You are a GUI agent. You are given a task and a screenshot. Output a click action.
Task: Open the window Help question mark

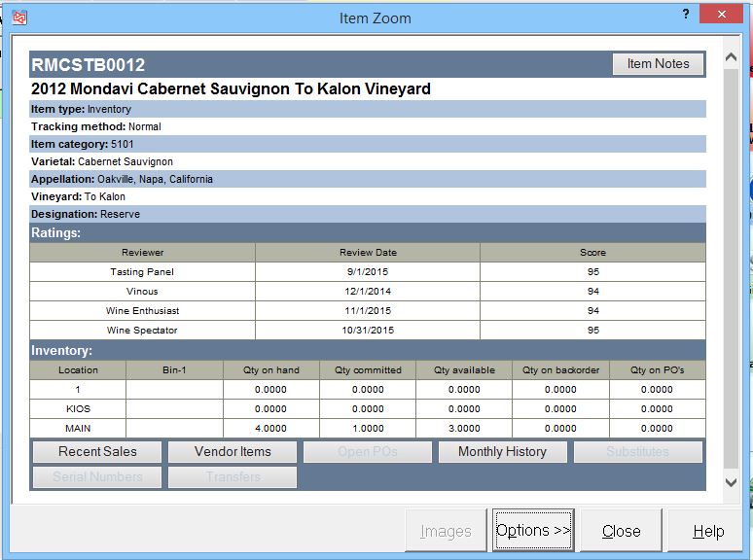[x=687, y=14]
